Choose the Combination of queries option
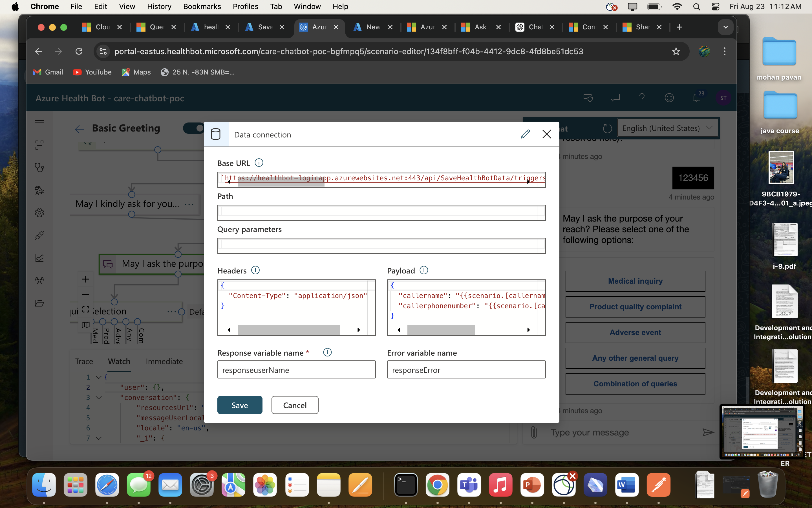 [635, 384]
